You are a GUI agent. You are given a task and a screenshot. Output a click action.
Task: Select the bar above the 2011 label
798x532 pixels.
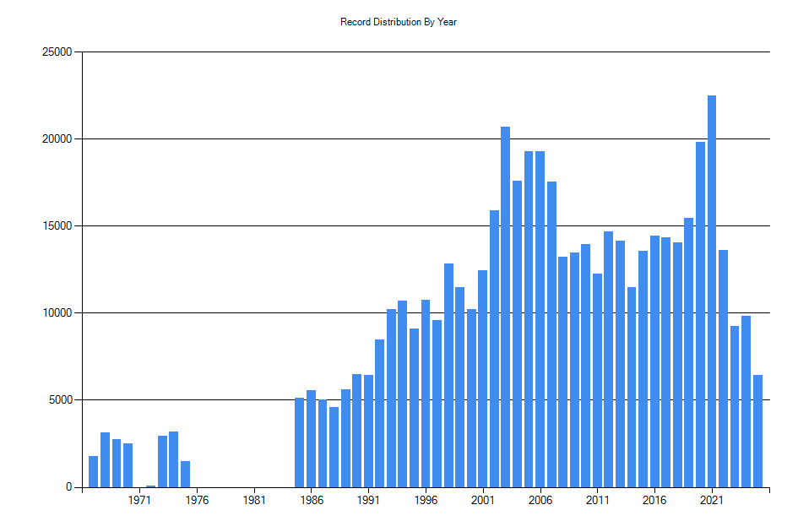coord(597,380)
